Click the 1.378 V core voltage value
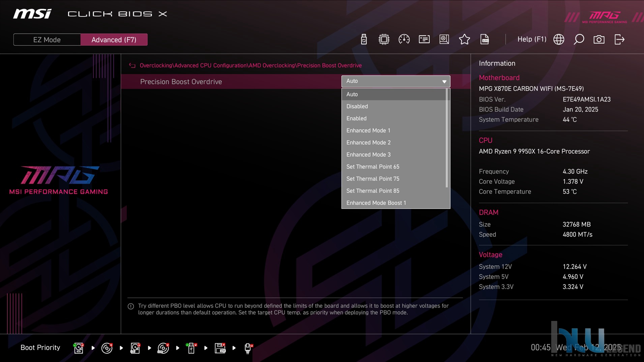This screenshot has width=644, height=362. [x=573, y=182]
